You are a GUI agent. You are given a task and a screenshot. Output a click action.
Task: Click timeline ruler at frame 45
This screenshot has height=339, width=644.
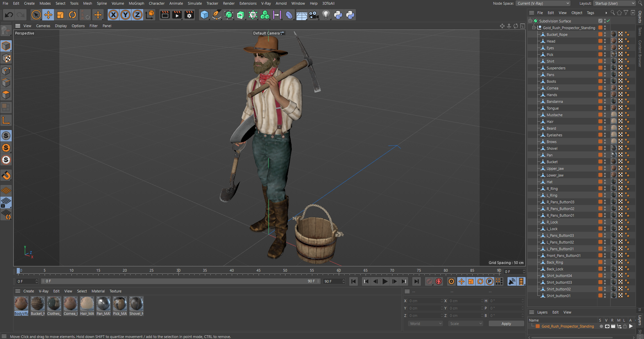[x=259, y=271]
